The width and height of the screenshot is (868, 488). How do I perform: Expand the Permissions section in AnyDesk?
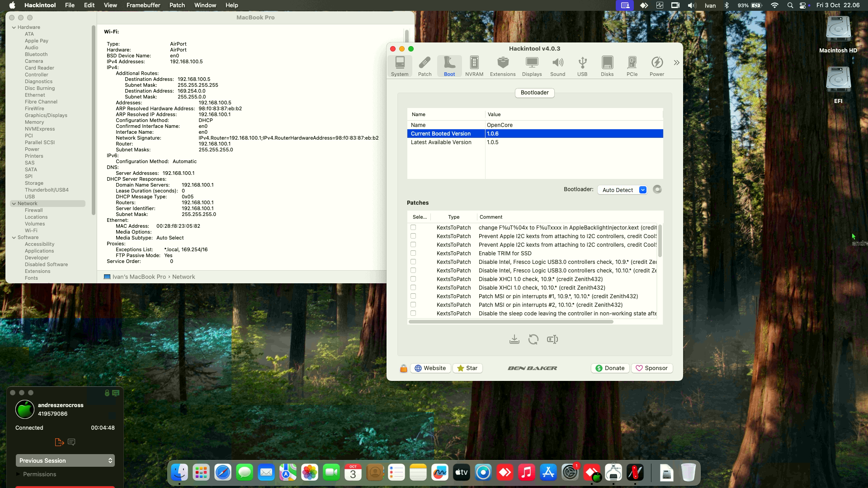(19, 474)
